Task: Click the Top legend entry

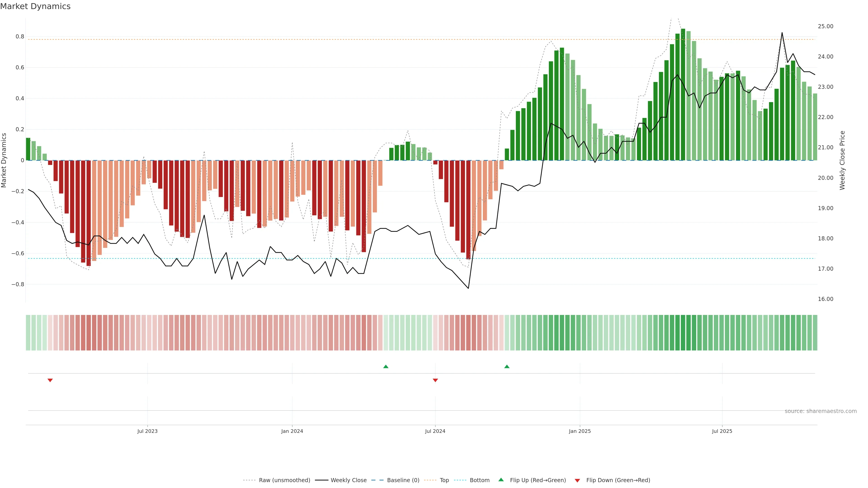Action: 444,480
